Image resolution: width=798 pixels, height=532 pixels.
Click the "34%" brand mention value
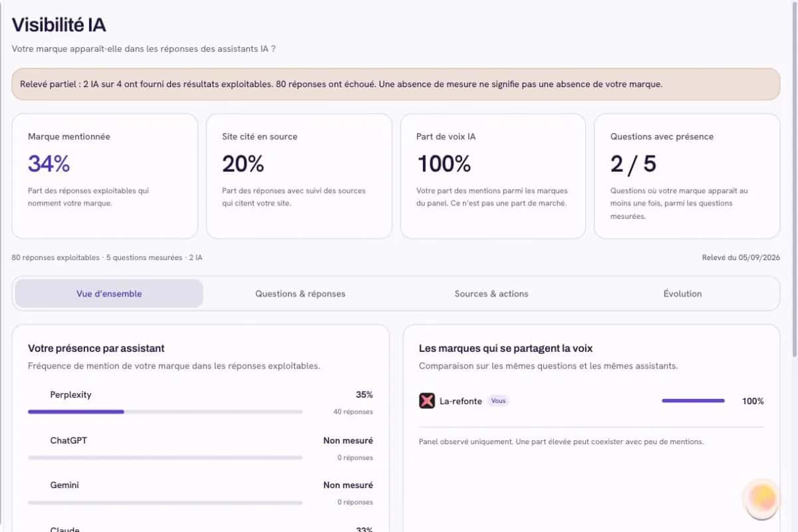click(49, 164)
